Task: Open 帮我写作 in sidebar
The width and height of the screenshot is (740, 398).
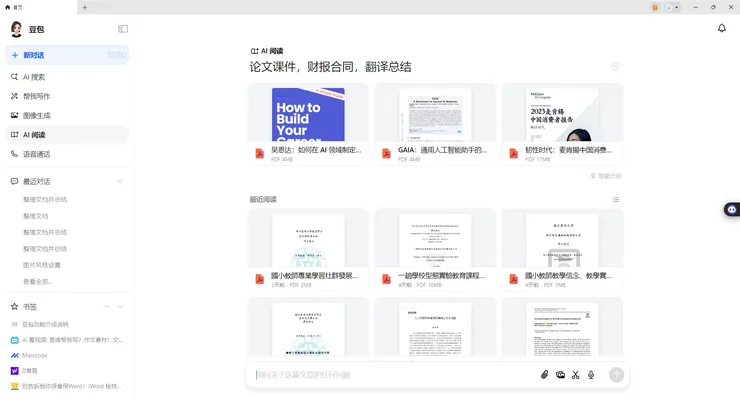Action: [x=67, y=96]
